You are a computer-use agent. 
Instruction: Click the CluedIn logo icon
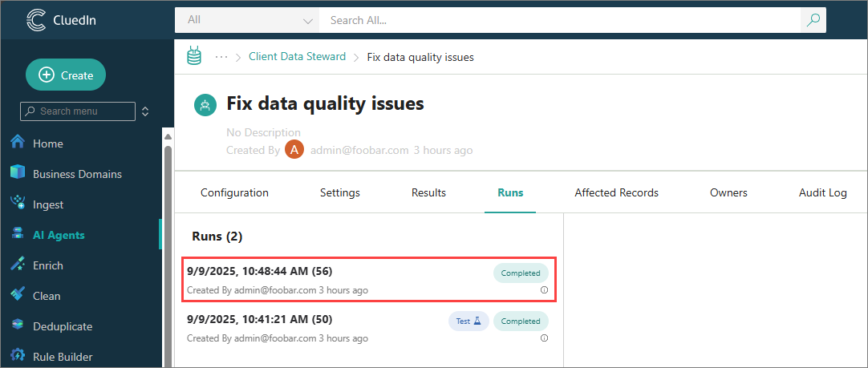[x=37, y=20]
